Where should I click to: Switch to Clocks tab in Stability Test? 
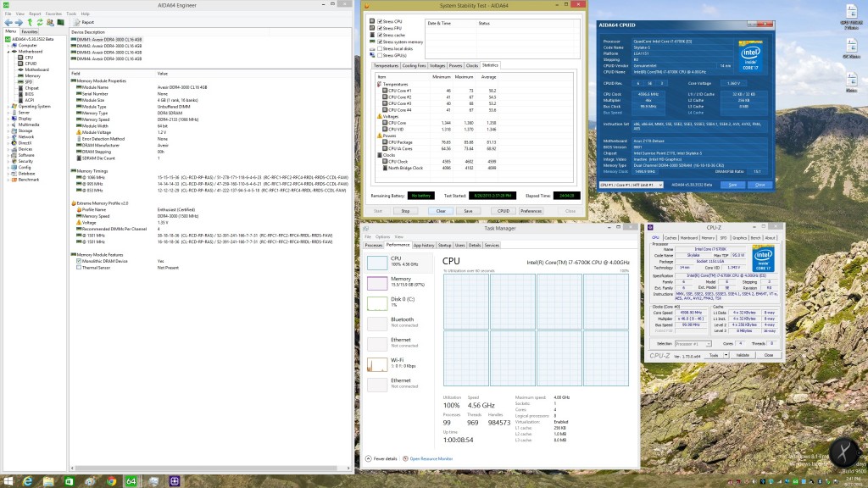pyautogui.click(x=472, y=65)
